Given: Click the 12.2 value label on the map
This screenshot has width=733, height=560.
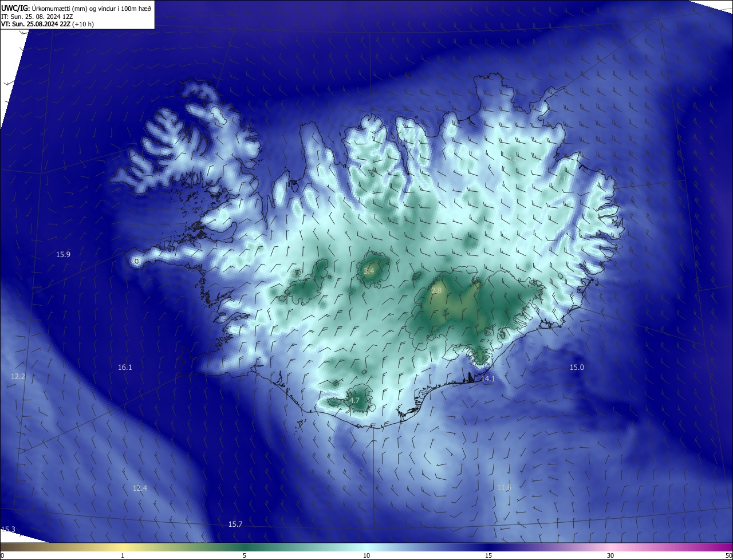Looking at the screenshot, I should pos(18,376).
